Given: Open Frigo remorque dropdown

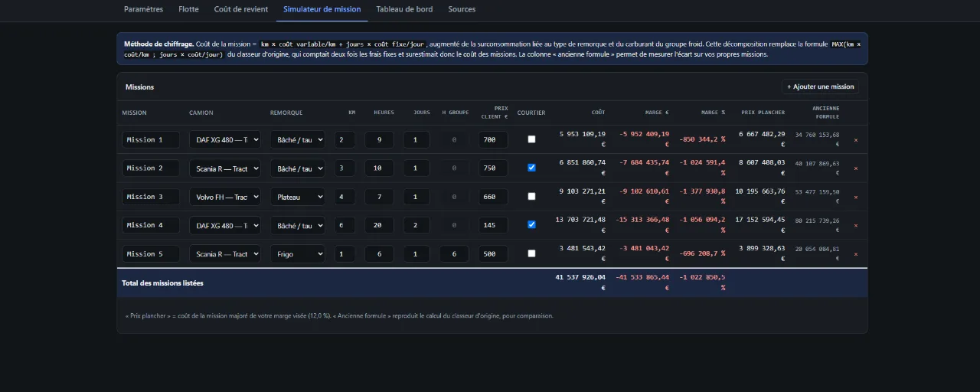Looking at the screenshot, I should (297, 253).
